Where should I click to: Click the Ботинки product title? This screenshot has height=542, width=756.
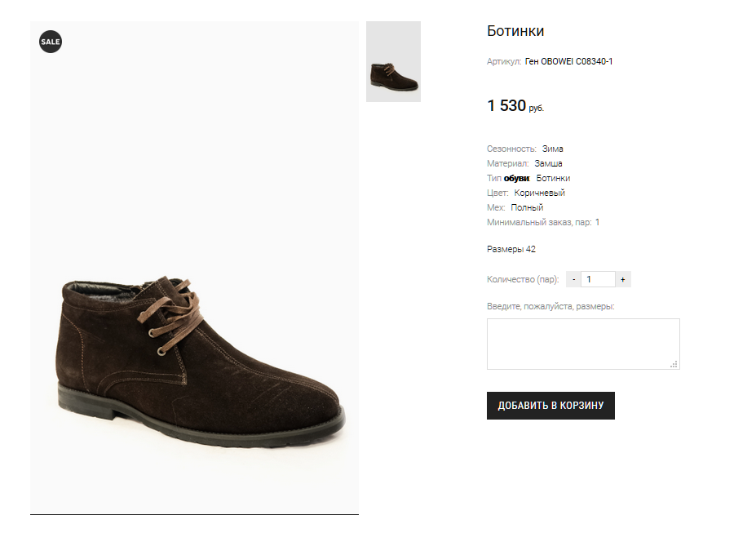pos(515,32)
